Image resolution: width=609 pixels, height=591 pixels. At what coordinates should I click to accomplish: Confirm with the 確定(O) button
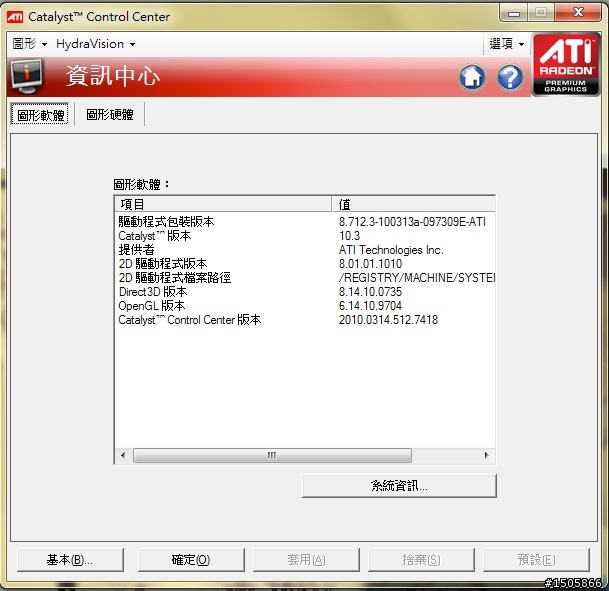[191, 560]
